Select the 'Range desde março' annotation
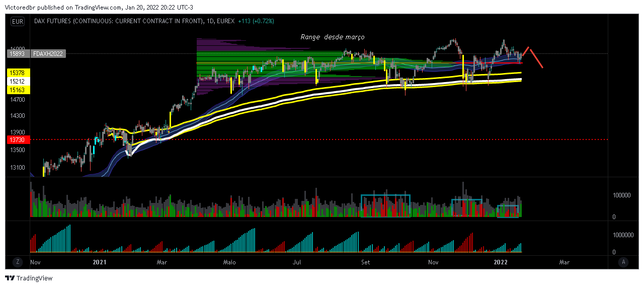644x287 pixels. coord(333,37)
